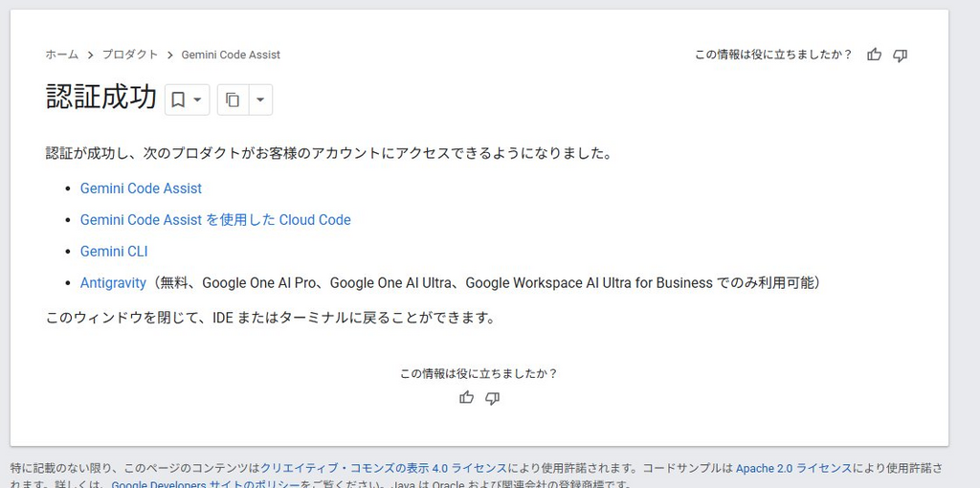Open the Antigravity link
The height and width of the screenshot is (488, 980).
click(113, 283)
